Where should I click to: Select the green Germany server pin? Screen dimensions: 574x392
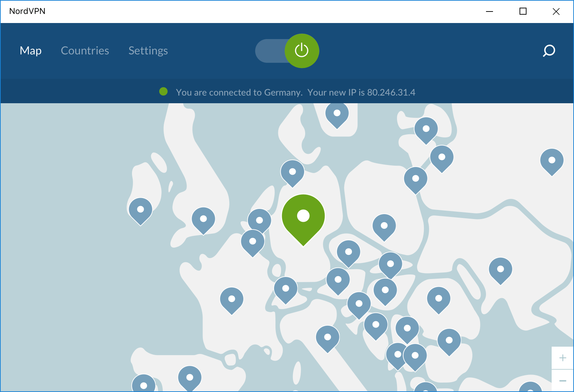(x=303, y=216)
